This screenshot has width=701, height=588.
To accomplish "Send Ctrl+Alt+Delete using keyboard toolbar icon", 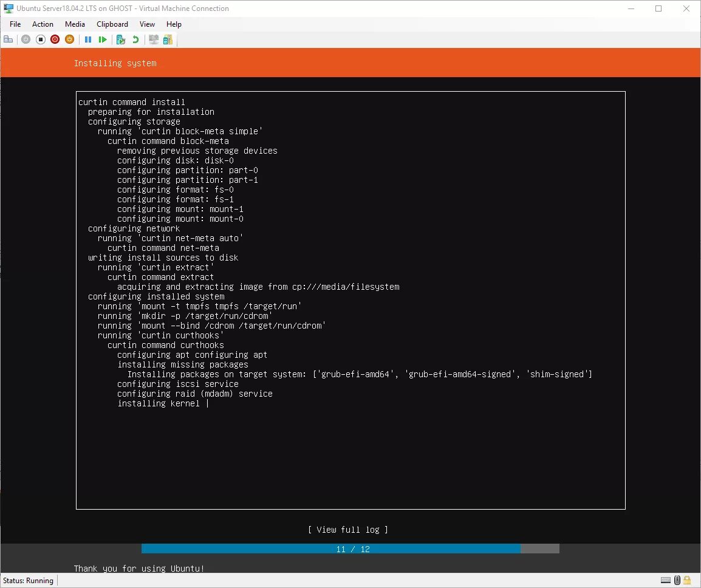I will click(x=8, y=39).
